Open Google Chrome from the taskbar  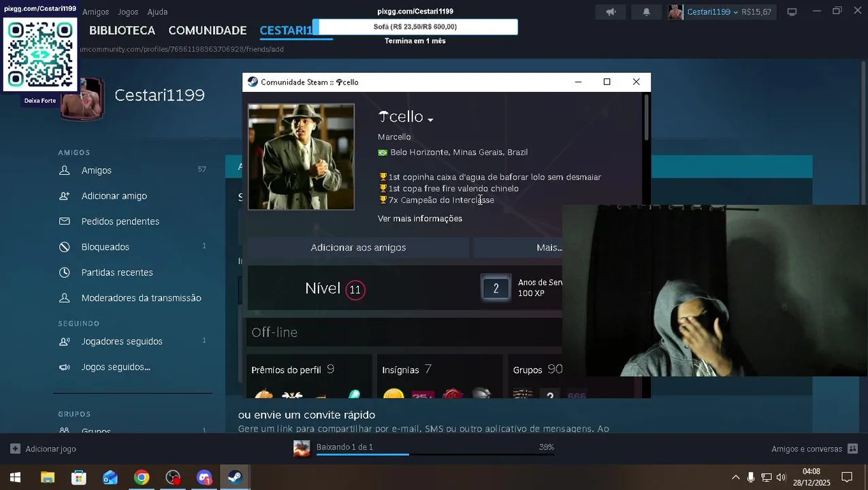tap(142, 478)
